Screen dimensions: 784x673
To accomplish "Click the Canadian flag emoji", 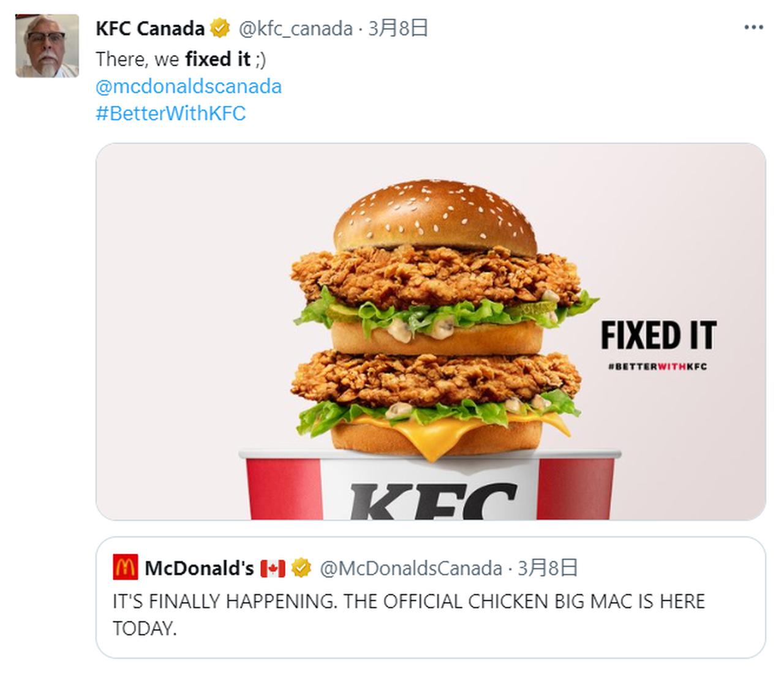I will (x=273, y=568).
